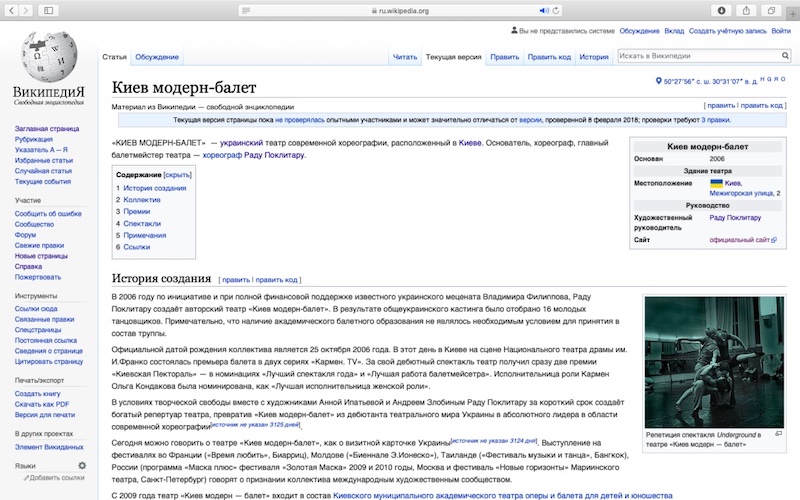Open the Вклад link at top
This screenshot has width=800, height=500.
click(x=674, y=31)
